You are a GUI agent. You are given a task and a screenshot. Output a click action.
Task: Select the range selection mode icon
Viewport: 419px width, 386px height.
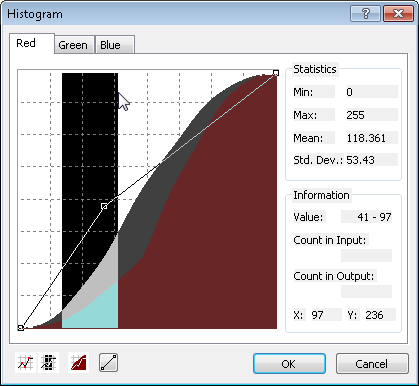(x=49, y=362)
